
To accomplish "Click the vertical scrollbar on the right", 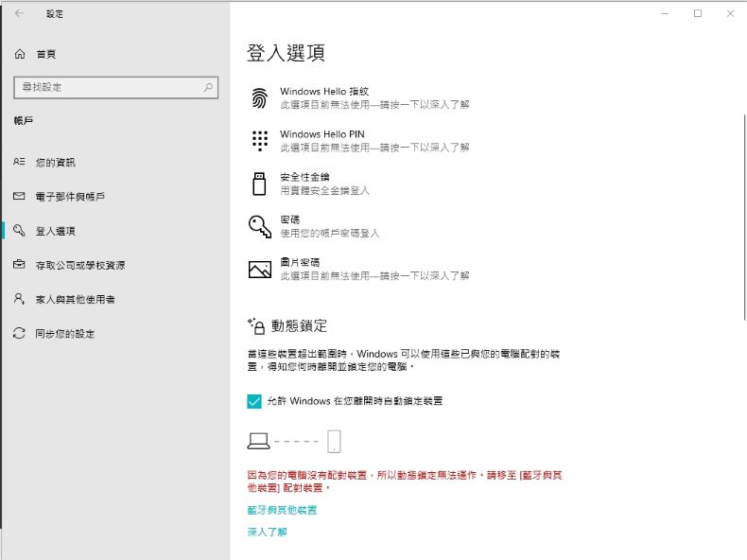I will (744, 218).
